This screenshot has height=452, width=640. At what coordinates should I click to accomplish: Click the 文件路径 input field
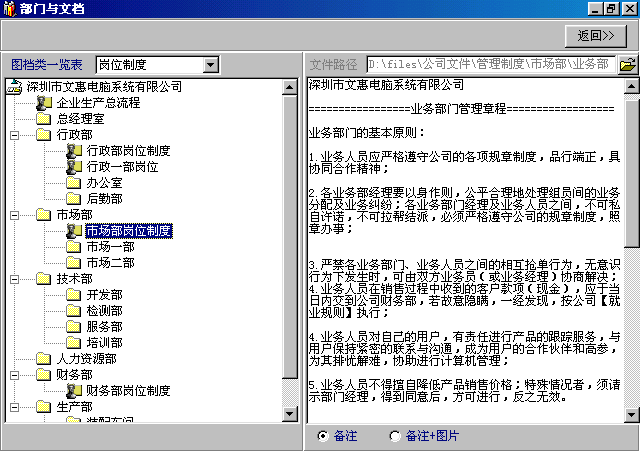[x=491, y=65]
